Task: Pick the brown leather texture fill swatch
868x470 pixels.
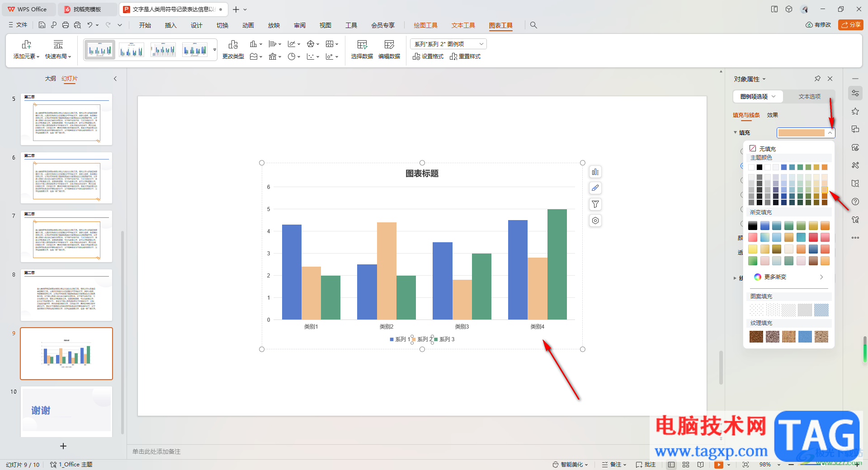Action: click(756, 337)
